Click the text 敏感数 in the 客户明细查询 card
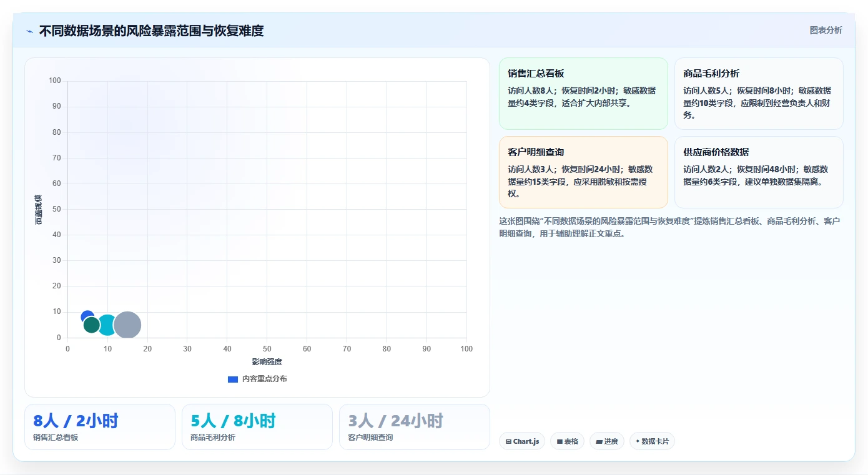The width and height of the screenshot is (868, 475). tap(640, 169)
